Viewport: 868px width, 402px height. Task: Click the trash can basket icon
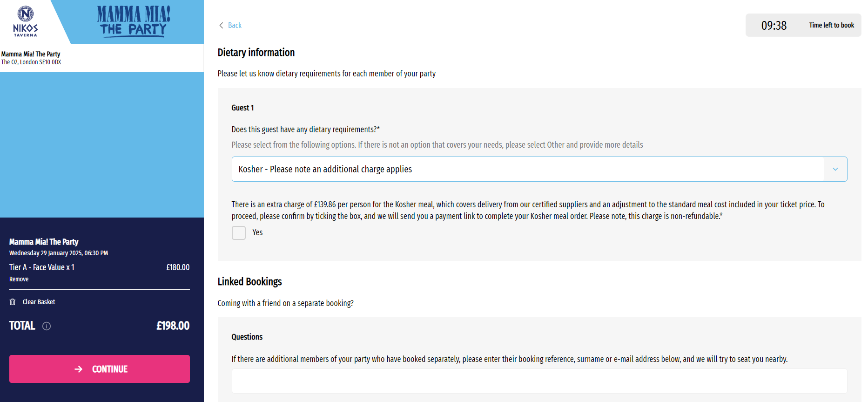tap(13, 302)
